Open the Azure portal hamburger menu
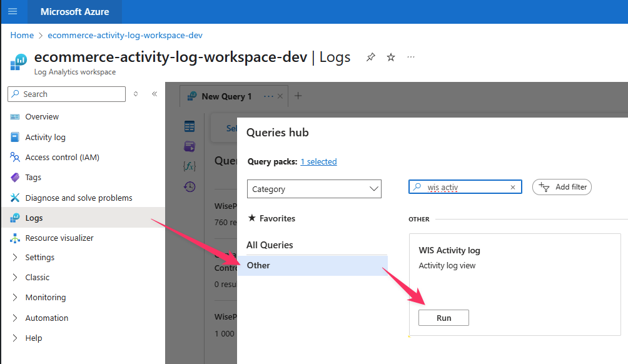The image size is (628, 364). [13, 11]
